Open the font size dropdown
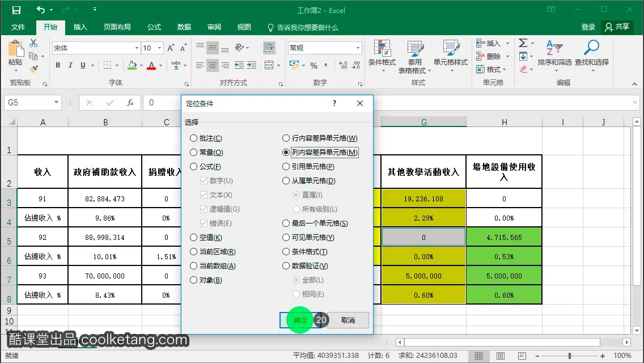644x363 pixels. [159, 48]
